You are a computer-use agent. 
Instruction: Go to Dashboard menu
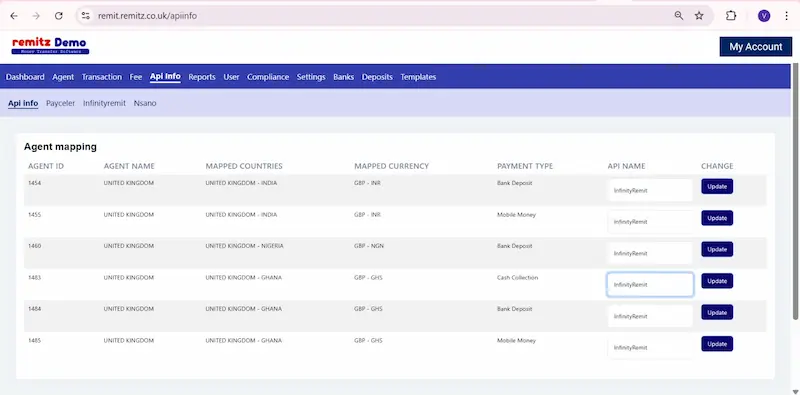click(x=25, y=77)
